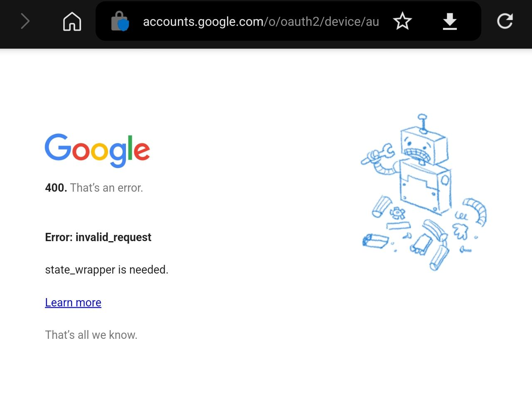Tap the padlock icon to view site security
The image size is (532, 417).
coord(119,21)
